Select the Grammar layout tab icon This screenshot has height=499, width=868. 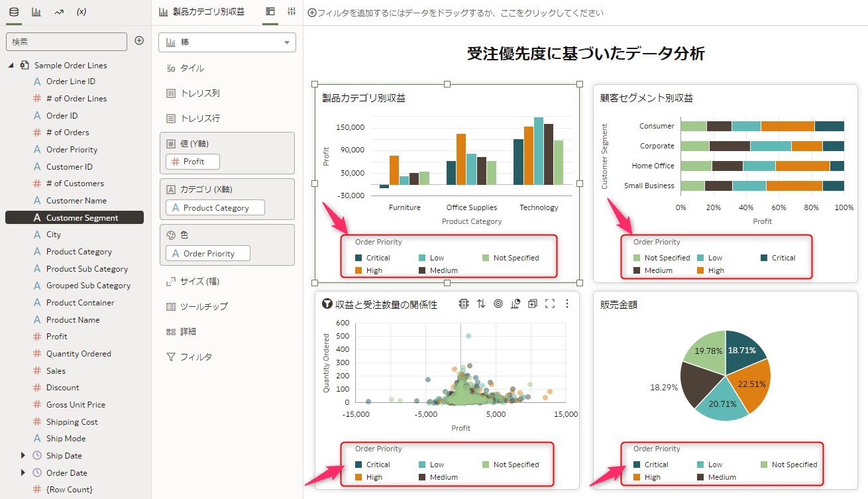tap(270, 12)
